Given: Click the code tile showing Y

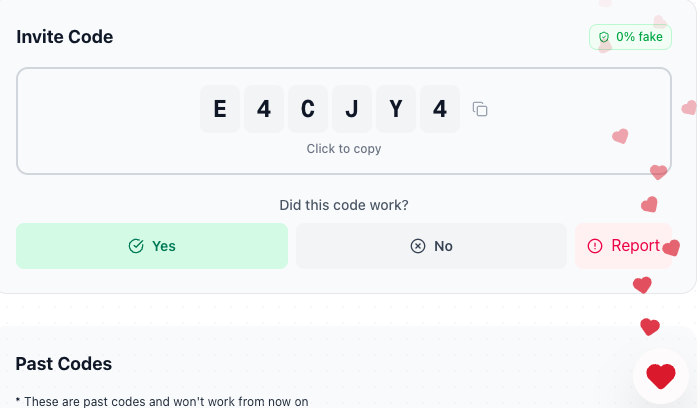Looking at the screenshot, I should pyautogui.click(x=396, y=109).
